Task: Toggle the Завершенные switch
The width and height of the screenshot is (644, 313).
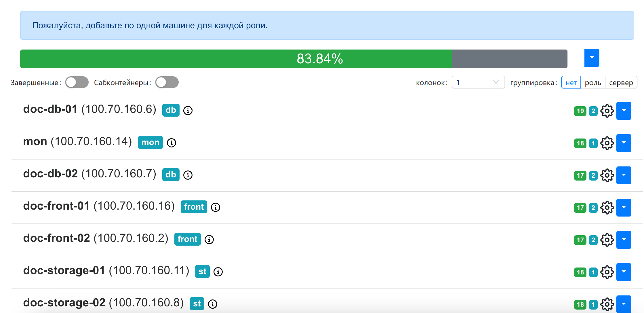Action: 77,82
